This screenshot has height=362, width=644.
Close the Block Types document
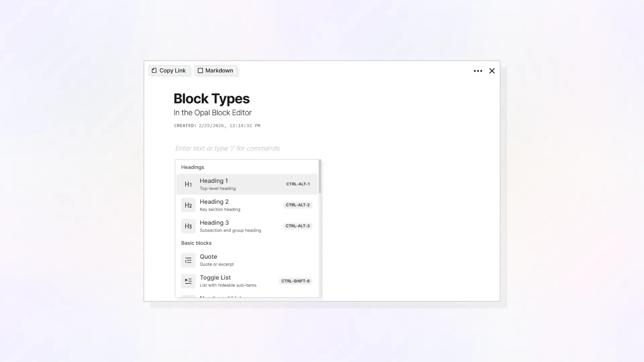[492, 71]
